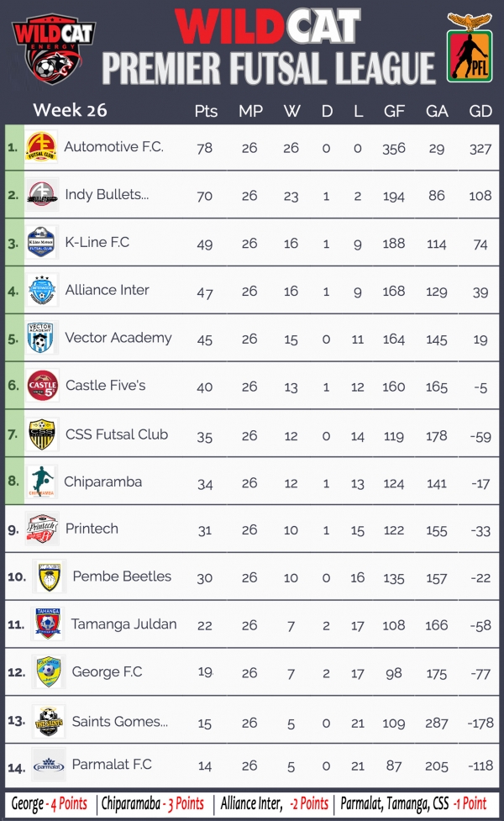Viewport: 504px width, 821px height.
Task: Select the Automotive F.C. club crest
Action: pos(41,147)
